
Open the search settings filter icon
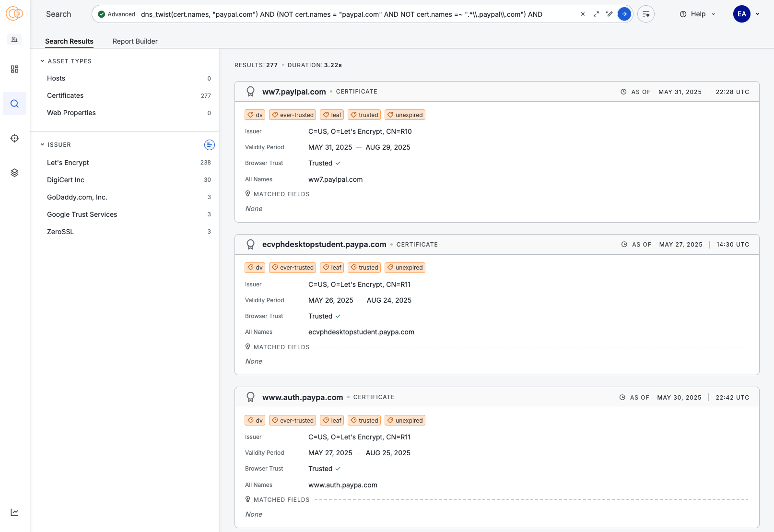646,14
